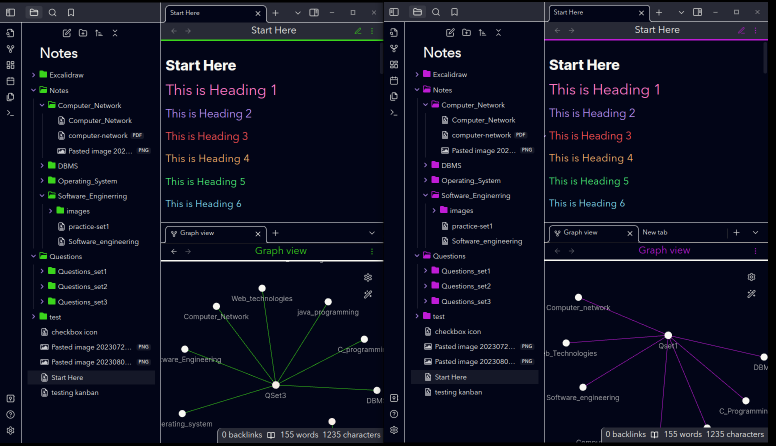
Task: Create new canvas icon in left window ribbon
Action: pos(10,65)
